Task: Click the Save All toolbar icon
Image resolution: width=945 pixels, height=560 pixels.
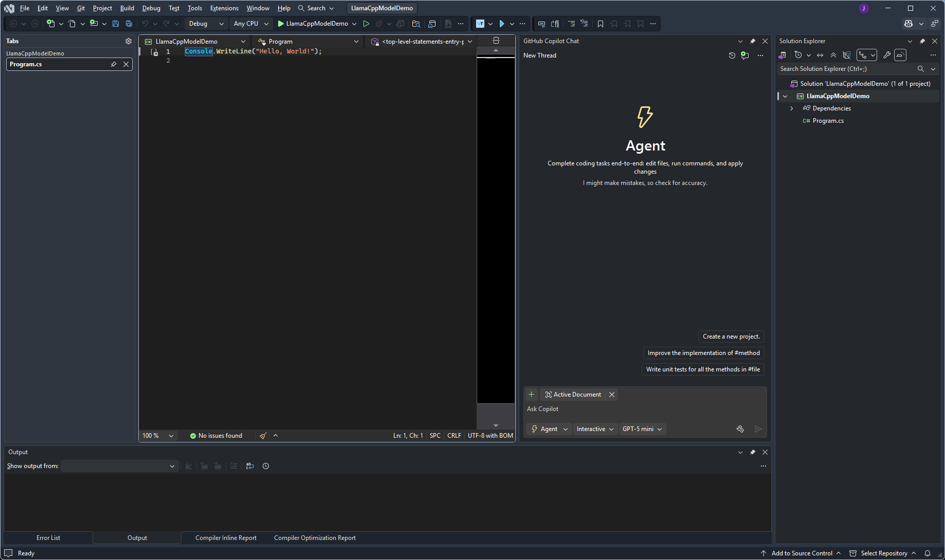Action: [x=129, y=24]
